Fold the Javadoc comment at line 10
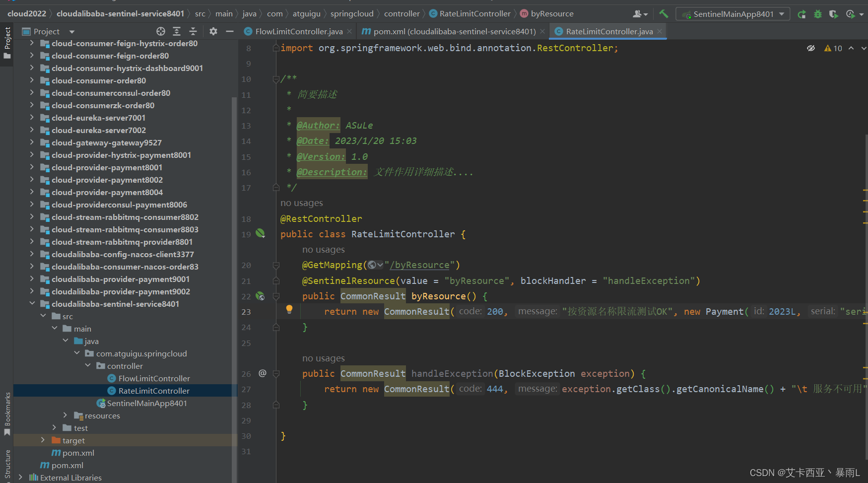 click(276, 79)
